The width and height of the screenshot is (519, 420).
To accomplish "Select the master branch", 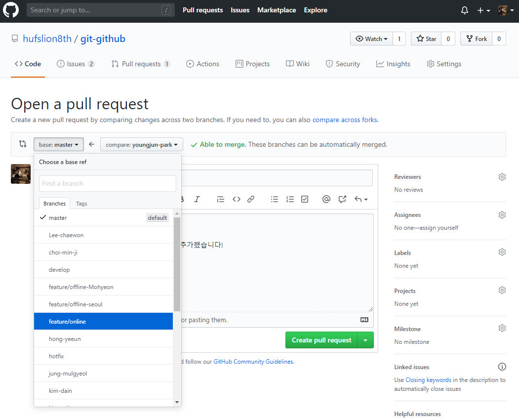I will [103, 217].
